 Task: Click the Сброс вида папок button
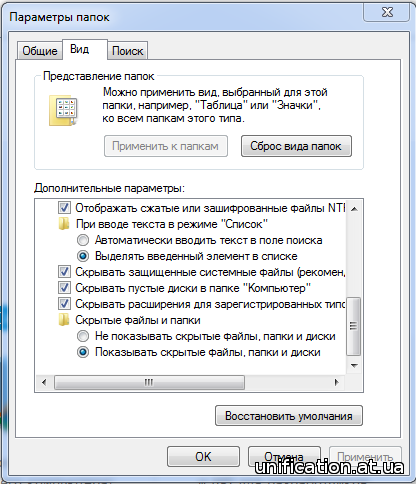[296, 146]
